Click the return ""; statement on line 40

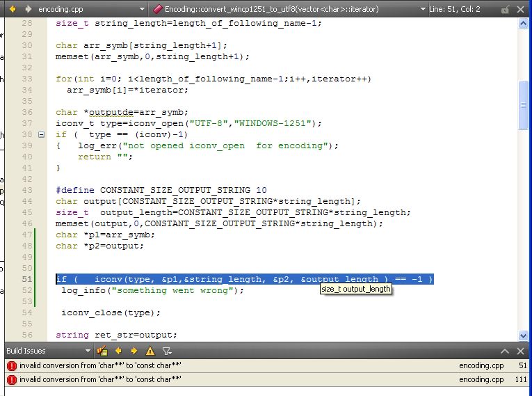pyautogui.click(x=105, y=157)
